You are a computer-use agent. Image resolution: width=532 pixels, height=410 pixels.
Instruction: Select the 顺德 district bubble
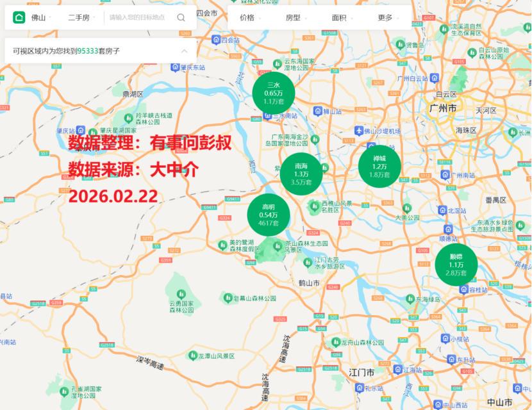[456, 265]
